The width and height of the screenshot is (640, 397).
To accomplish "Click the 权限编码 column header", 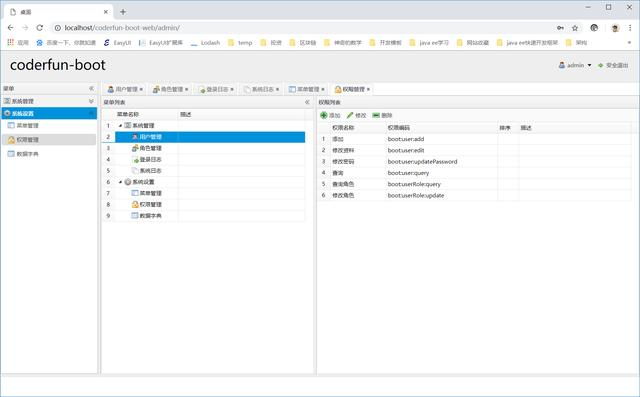I will 441,128.
